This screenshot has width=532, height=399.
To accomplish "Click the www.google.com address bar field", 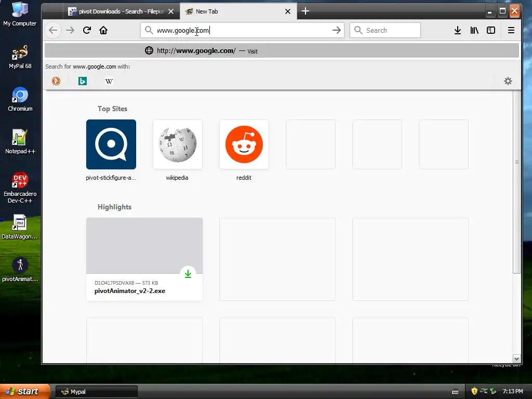I will pyautogui.click(x=242, y=30).
